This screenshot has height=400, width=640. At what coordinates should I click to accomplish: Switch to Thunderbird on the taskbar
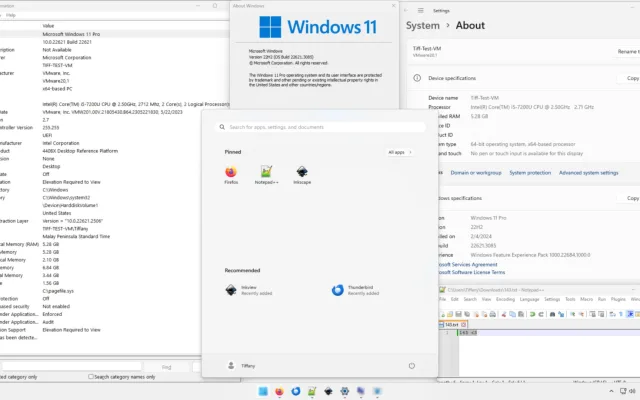click(296, 391)
